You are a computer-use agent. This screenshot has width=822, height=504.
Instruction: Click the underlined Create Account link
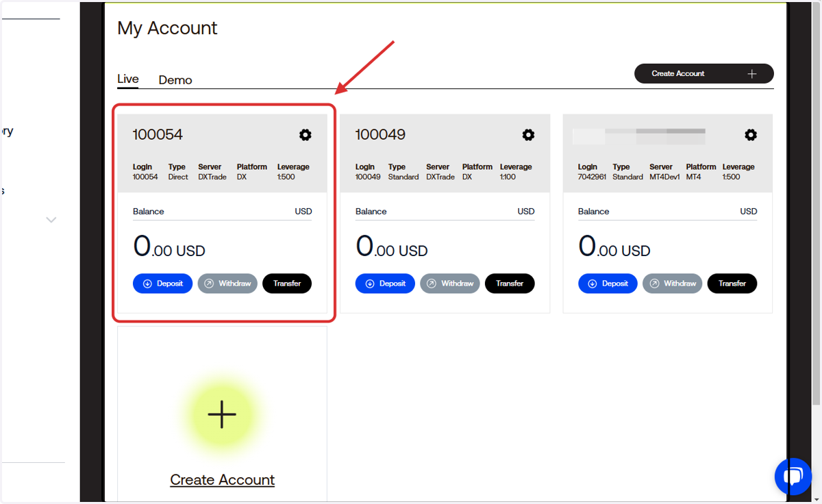223,480
